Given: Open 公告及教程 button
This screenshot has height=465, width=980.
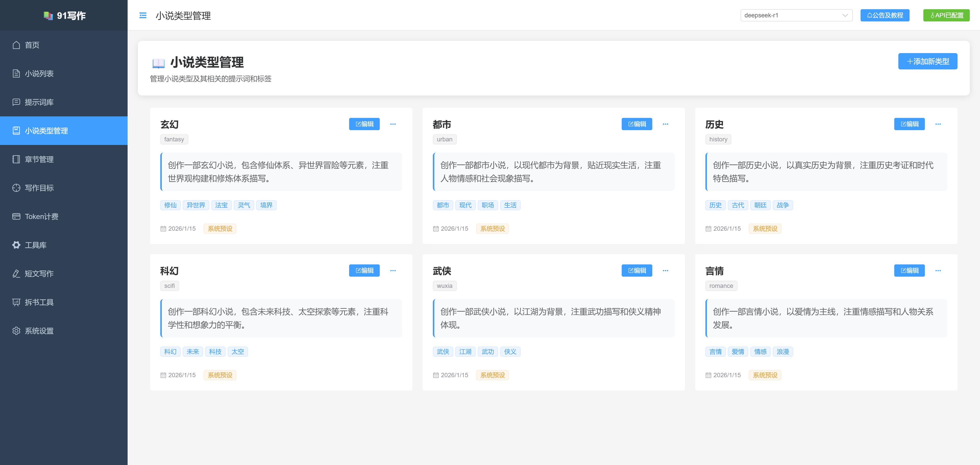Looking at the screenshot, I should tap(885, 16).
